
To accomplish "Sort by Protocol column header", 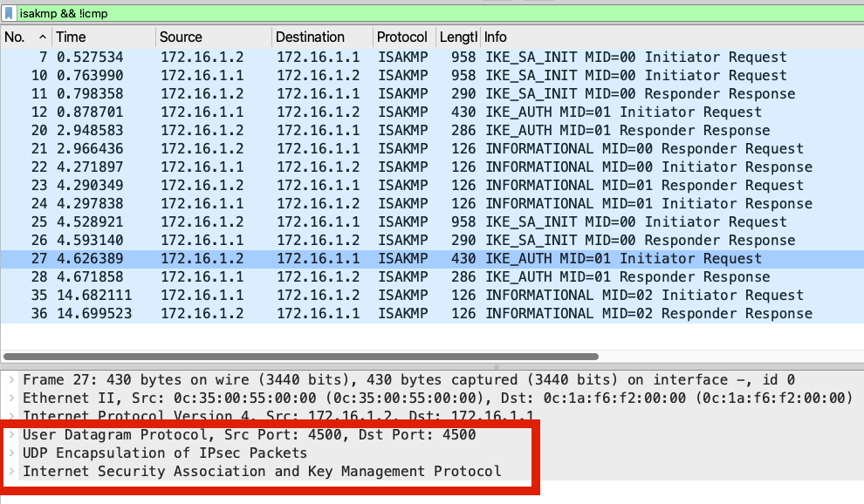I will pyautogui.click(x=404, y=37).
